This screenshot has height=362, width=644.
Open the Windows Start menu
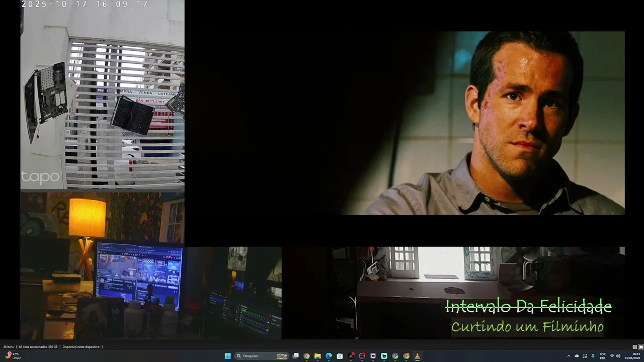pyautogui.click(x=228, y=356)
